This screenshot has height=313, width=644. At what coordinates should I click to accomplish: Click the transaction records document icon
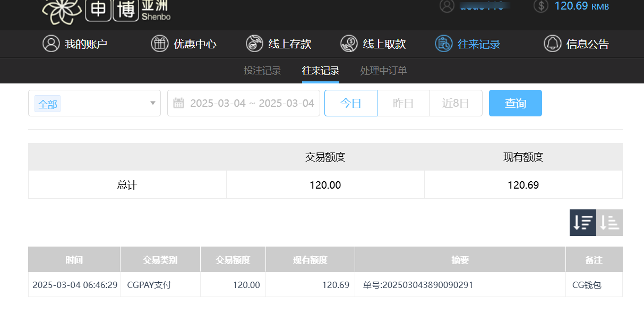coord(443,44)
